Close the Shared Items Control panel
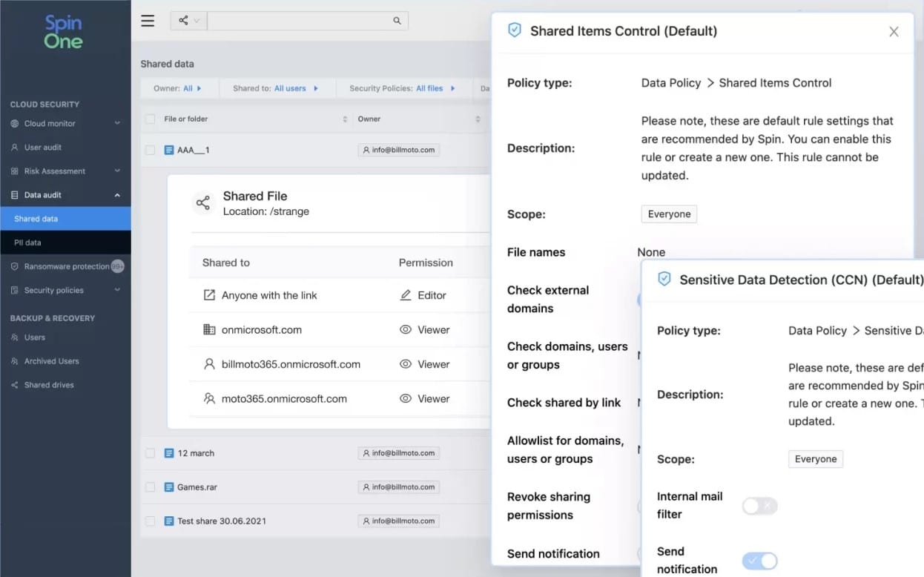 tap(894, 32)
